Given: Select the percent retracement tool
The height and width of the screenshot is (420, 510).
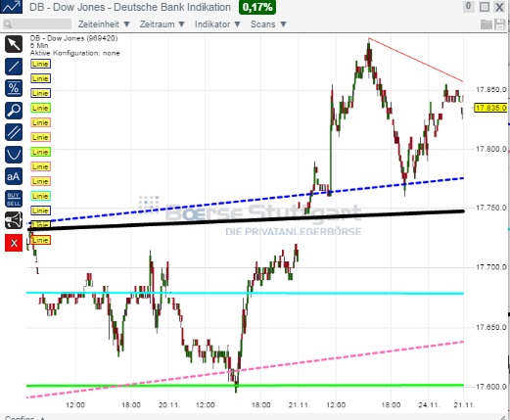Looking at the screenshot, I should (14, 88).
